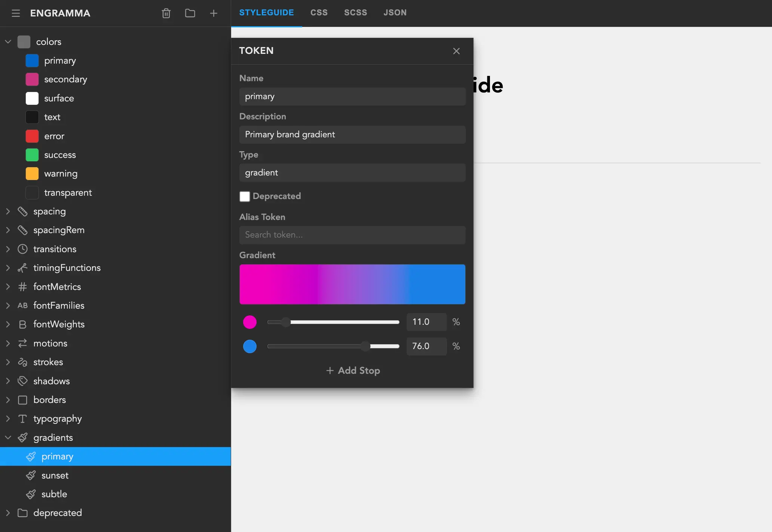The image size is (772, 532).
Task: Click the folder icon in the top toolbar
Action: tap(190, 13)
